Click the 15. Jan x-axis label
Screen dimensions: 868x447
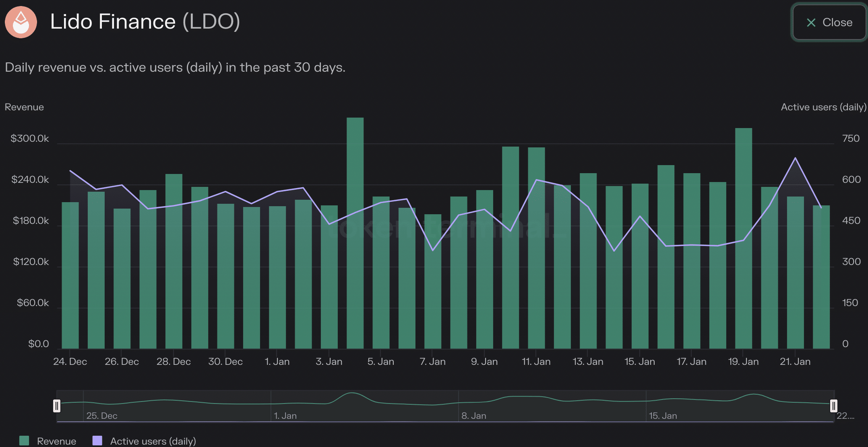click(x=640, y=362)
